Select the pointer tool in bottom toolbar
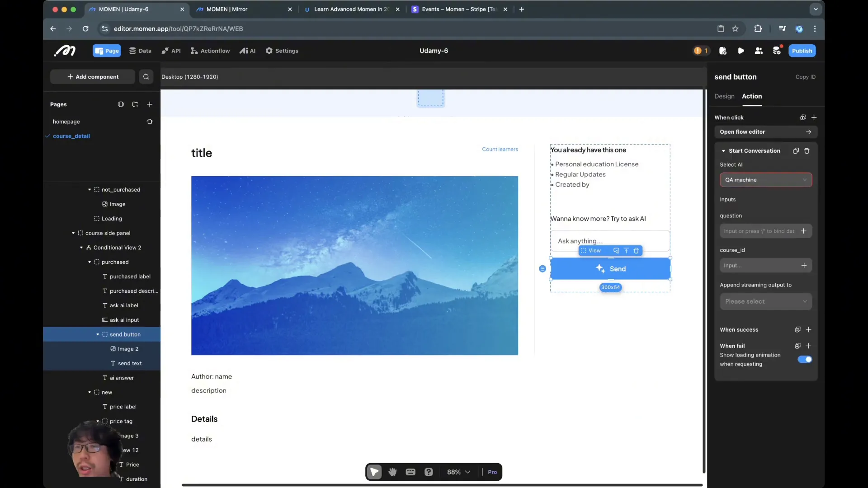Viewport: 868px width, 488px height. [374, 472]
